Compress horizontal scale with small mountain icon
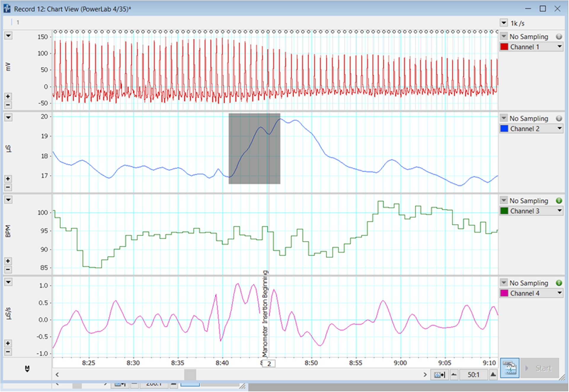Image resolution: width=569 pixels, height=392 pixels. click(454, 375)
